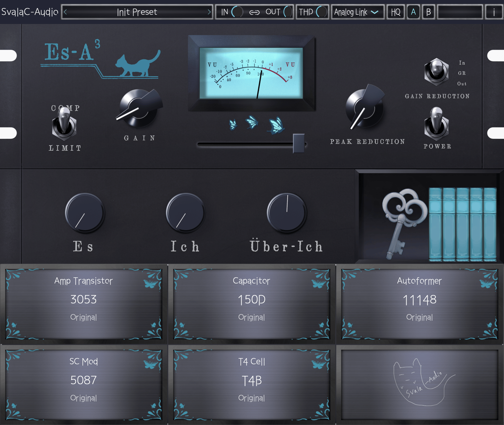
Task: Select the B state slot
Action: click(428, 12)
